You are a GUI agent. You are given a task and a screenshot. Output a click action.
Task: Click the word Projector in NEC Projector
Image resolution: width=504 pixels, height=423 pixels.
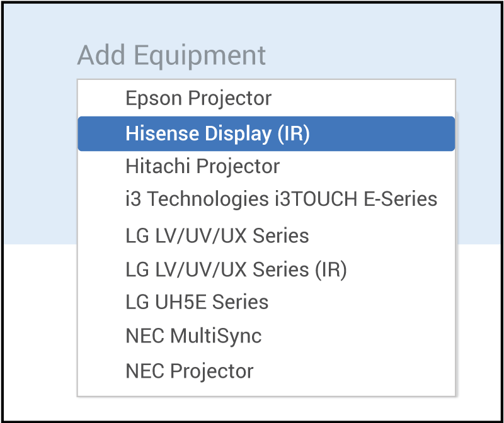213,371
